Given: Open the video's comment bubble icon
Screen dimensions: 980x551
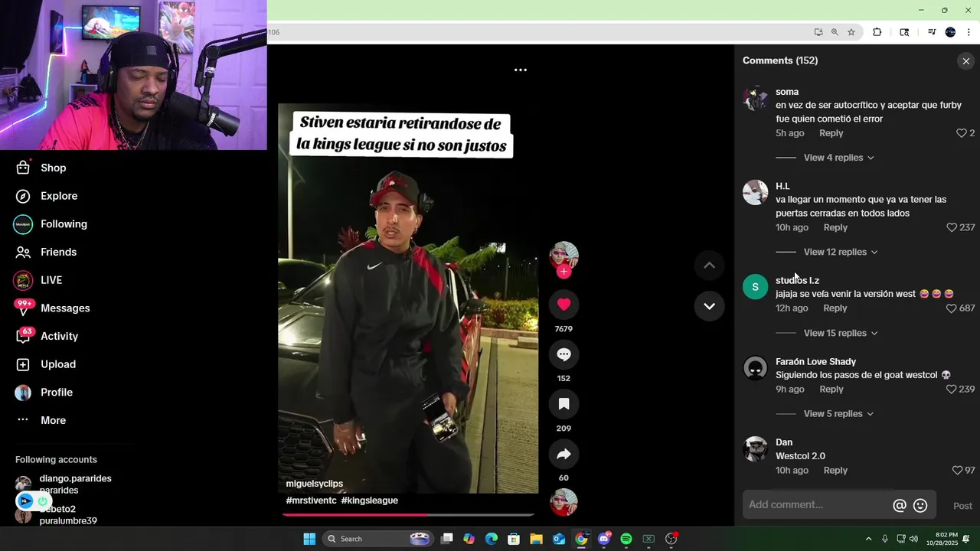Looking at the screenshot, I should (564, 354).
